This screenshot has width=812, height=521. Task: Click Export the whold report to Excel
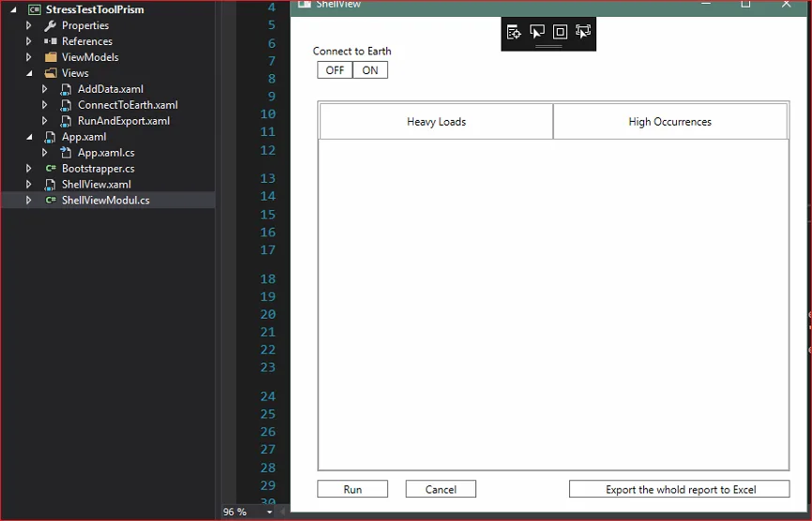click(x=680, y=489)
